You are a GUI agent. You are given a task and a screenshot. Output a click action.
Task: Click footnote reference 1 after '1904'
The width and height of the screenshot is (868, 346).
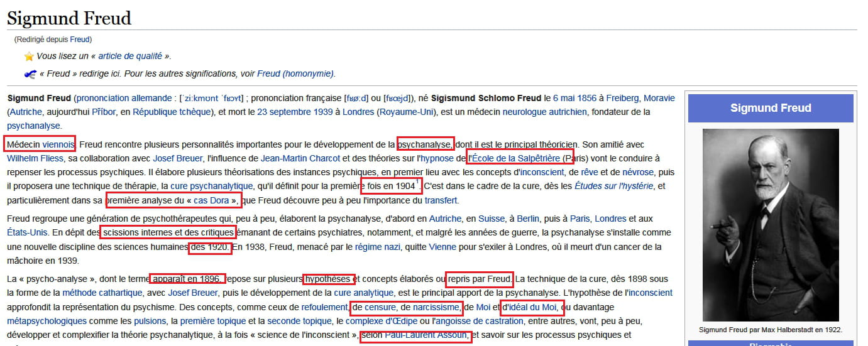click(x=418, y=183)
